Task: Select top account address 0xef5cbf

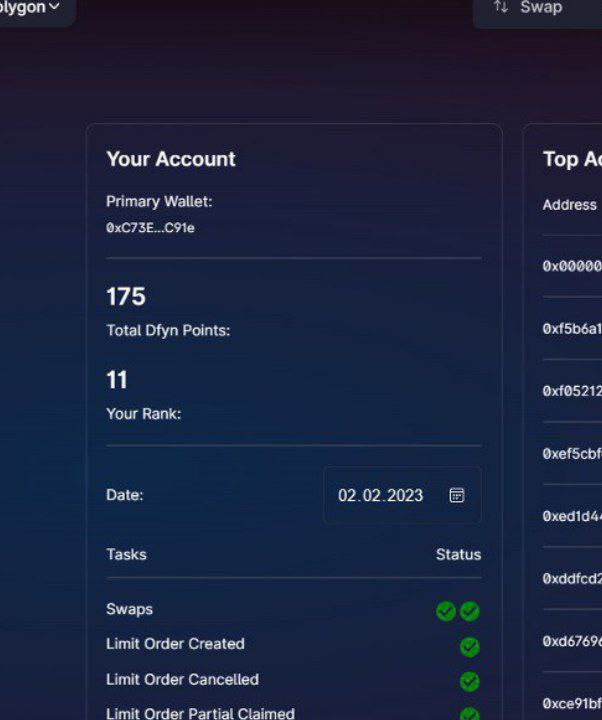Action: tap(572, 454)
